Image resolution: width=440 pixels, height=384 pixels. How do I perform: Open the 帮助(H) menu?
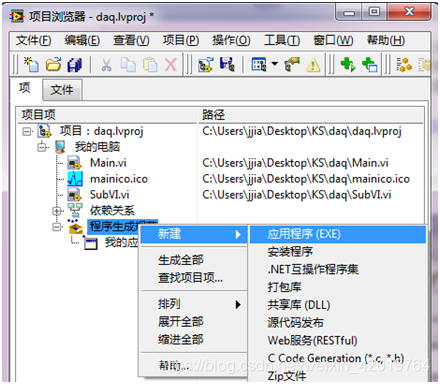(x=386, y=40)
